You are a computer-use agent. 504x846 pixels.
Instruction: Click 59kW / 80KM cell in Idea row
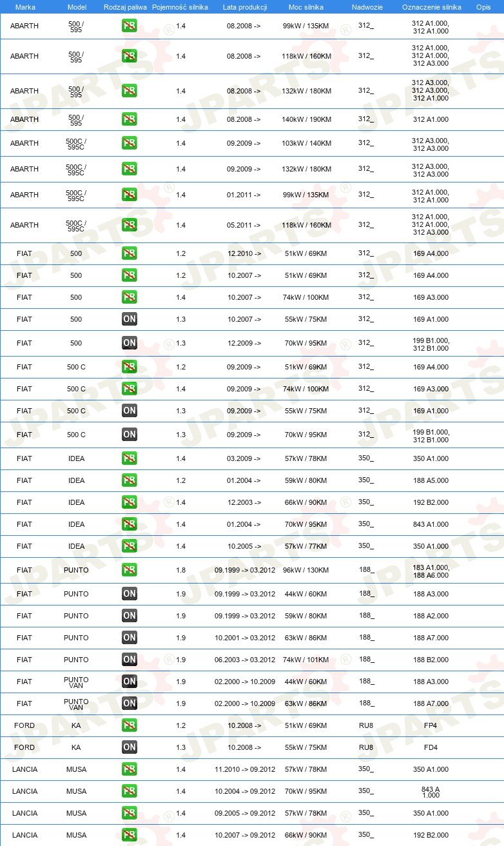[307, 480]
